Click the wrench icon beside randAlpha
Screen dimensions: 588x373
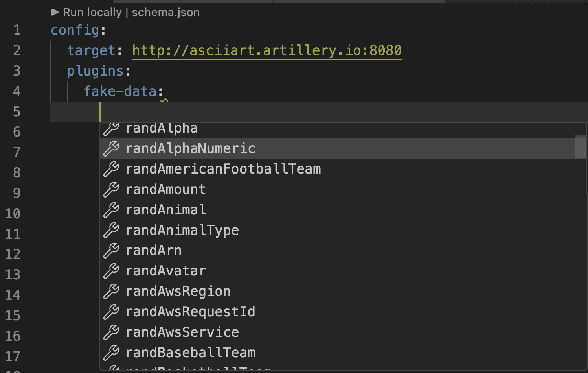111,128
